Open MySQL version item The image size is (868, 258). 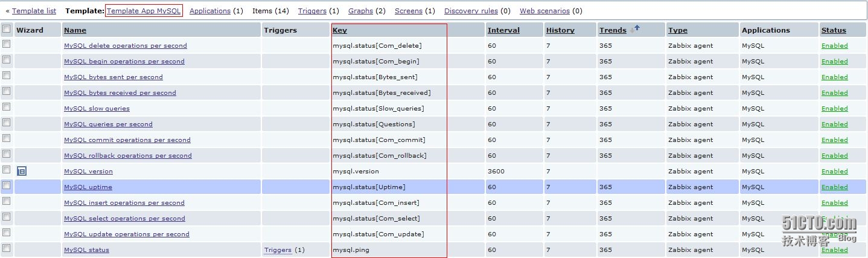(x=88, y=172)
